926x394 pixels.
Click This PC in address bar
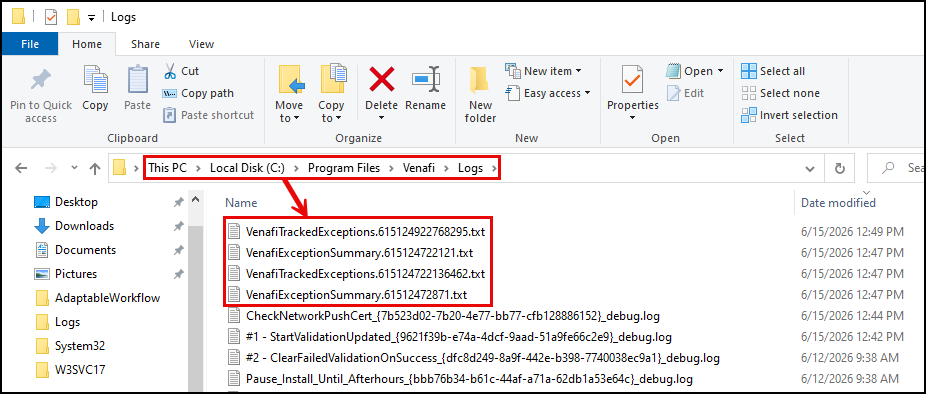(x=167, y=168)
